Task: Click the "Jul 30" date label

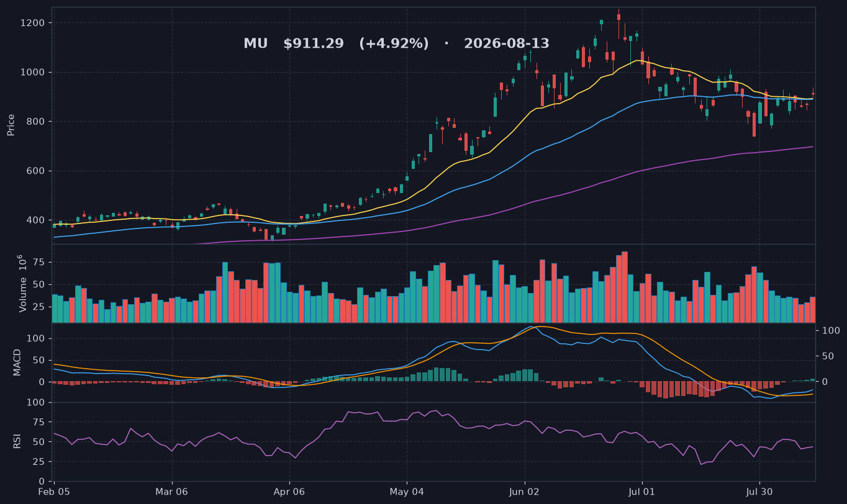Action: click(x=759, y=493)
